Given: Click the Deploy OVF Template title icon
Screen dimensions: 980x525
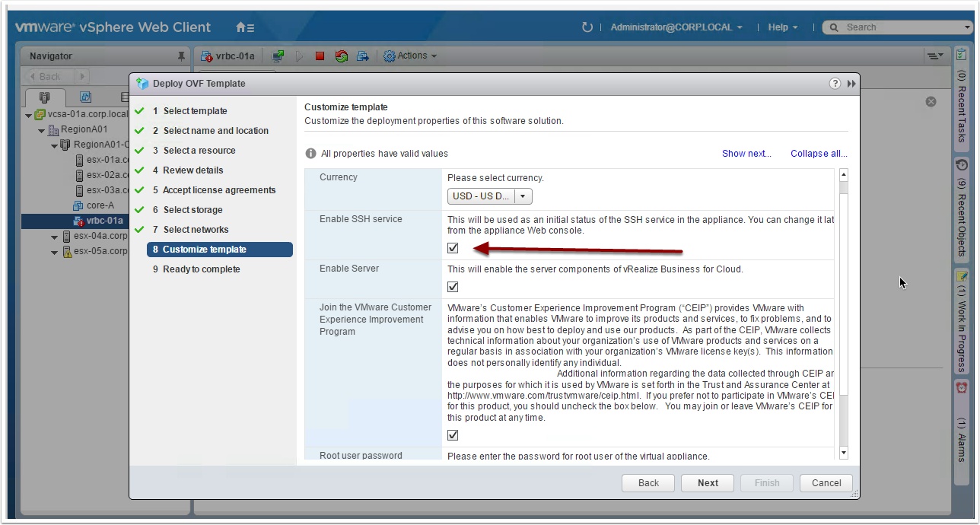Looking at the screenshot, I should [x=142, y=84].
